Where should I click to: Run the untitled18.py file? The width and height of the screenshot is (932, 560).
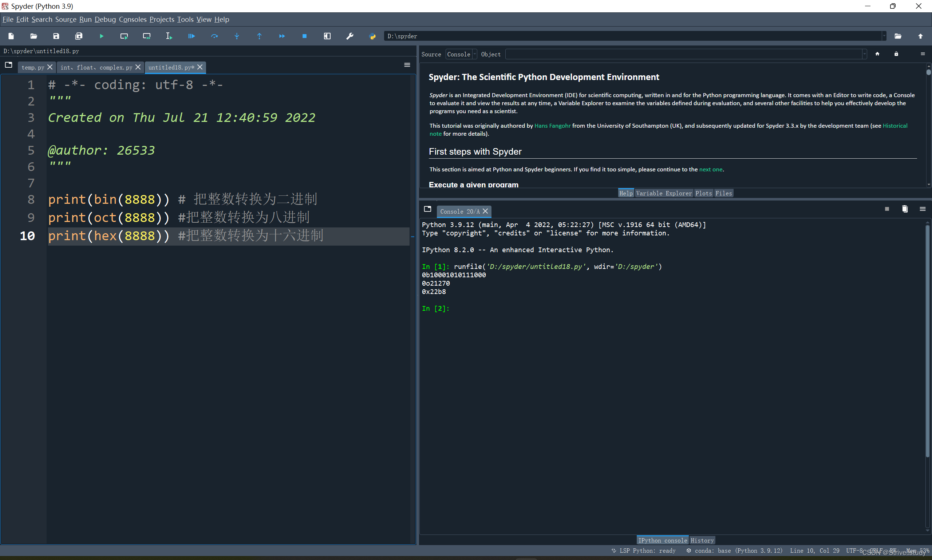101,36
